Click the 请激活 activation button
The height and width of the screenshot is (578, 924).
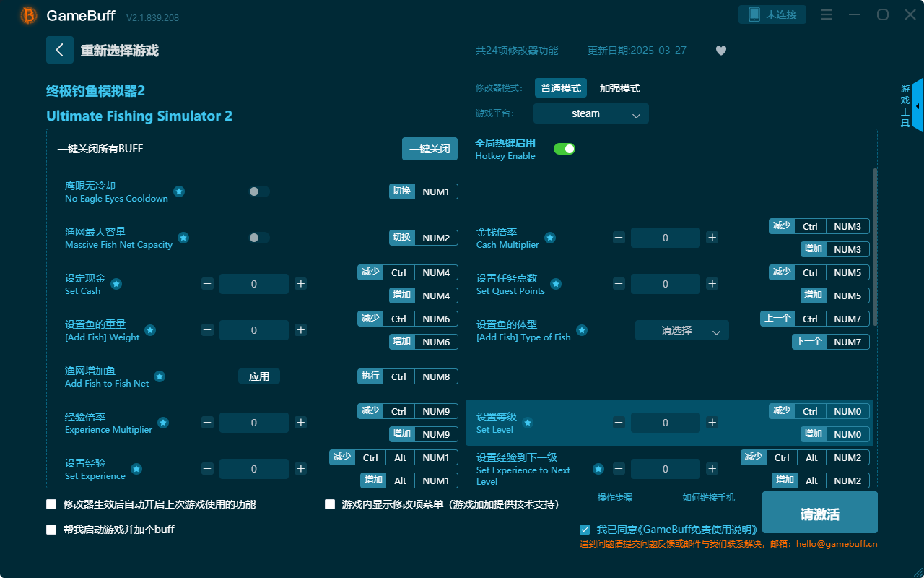click(819, 512)
